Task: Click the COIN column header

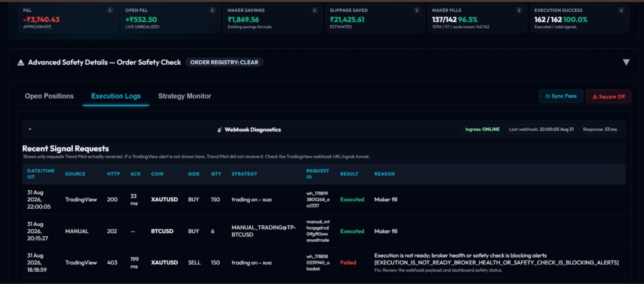Action: coord(157,174)
